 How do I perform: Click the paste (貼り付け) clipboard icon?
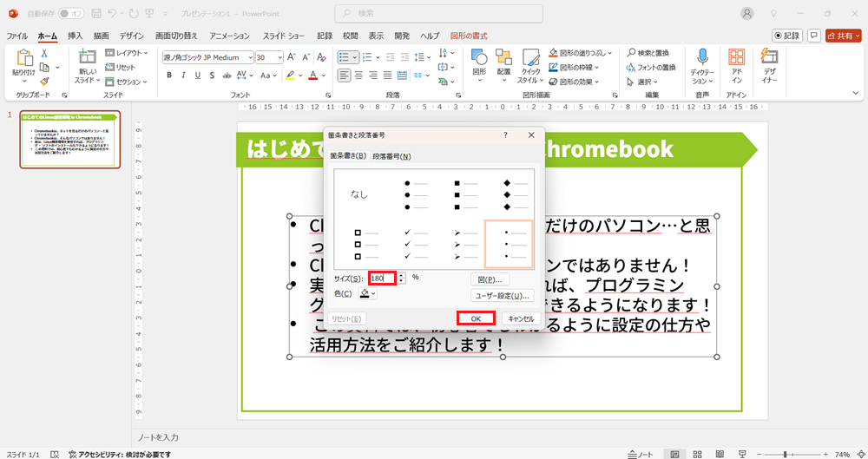(x=24, y=57)
